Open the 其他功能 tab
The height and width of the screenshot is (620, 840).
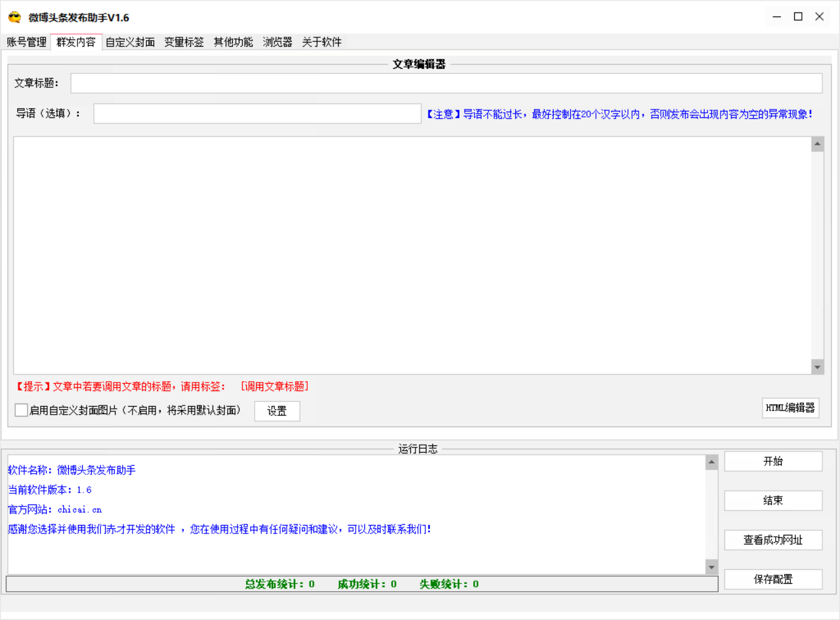click(x=233, y=42)
